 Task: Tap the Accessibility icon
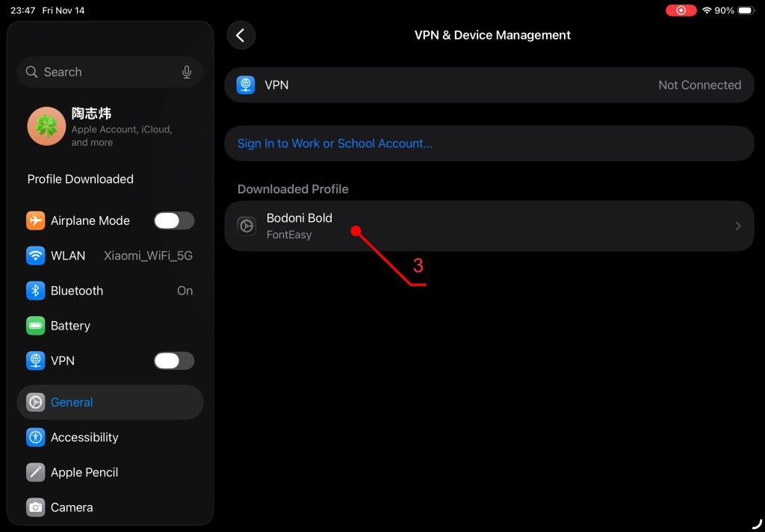coord(35,437)
